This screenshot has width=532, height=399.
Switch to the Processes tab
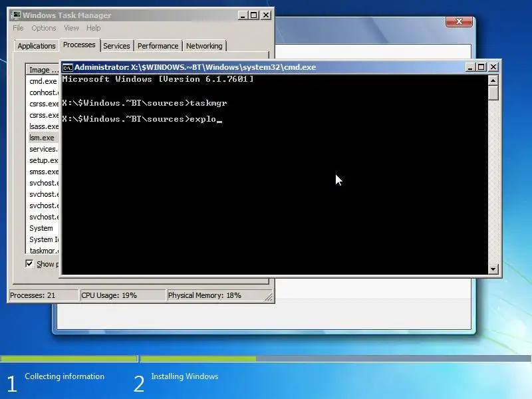pyautogui.click(x=79, y=45)
